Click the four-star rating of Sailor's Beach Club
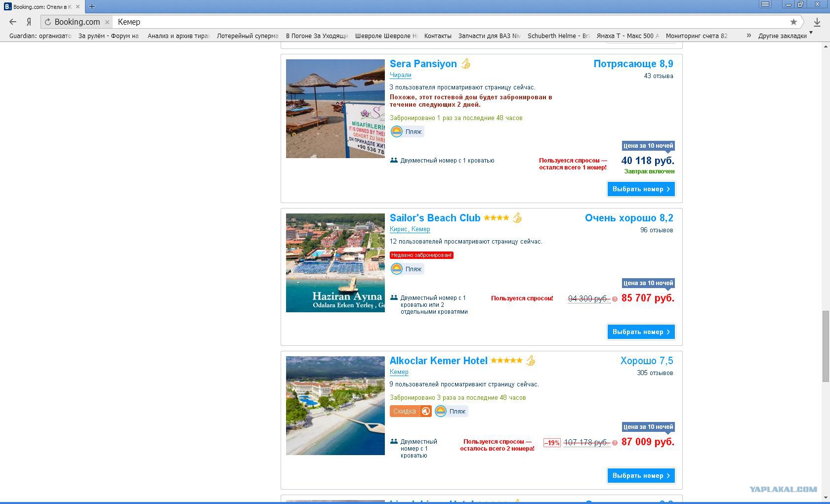The height and width of the screenshot is (504, 830). point(496,218)
